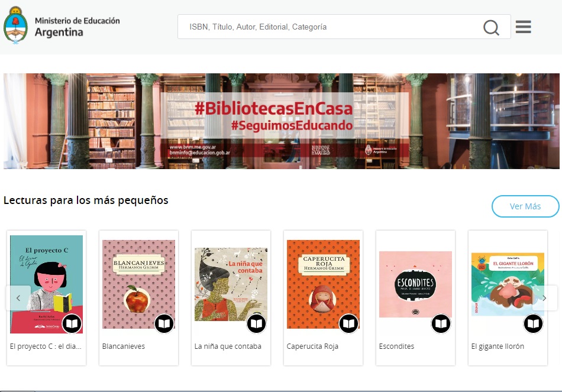Click the book icon on La niña que contaba
Screen dimensions: 562x392
(256, 324)
